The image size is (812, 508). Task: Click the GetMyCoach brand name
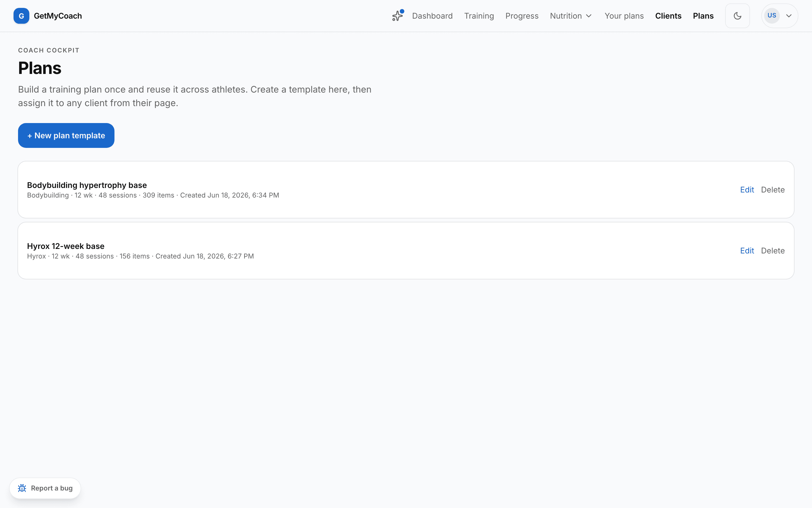tap(58, 16)
